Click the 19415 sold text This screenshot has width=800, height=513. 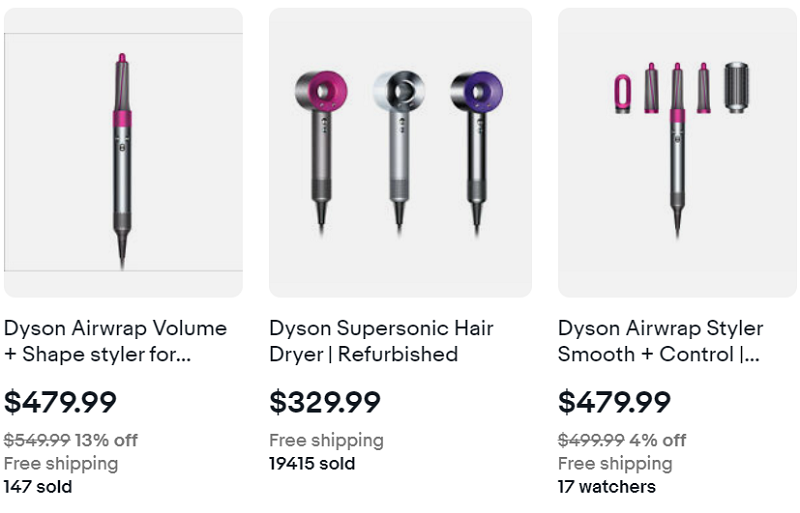point(312,464)
